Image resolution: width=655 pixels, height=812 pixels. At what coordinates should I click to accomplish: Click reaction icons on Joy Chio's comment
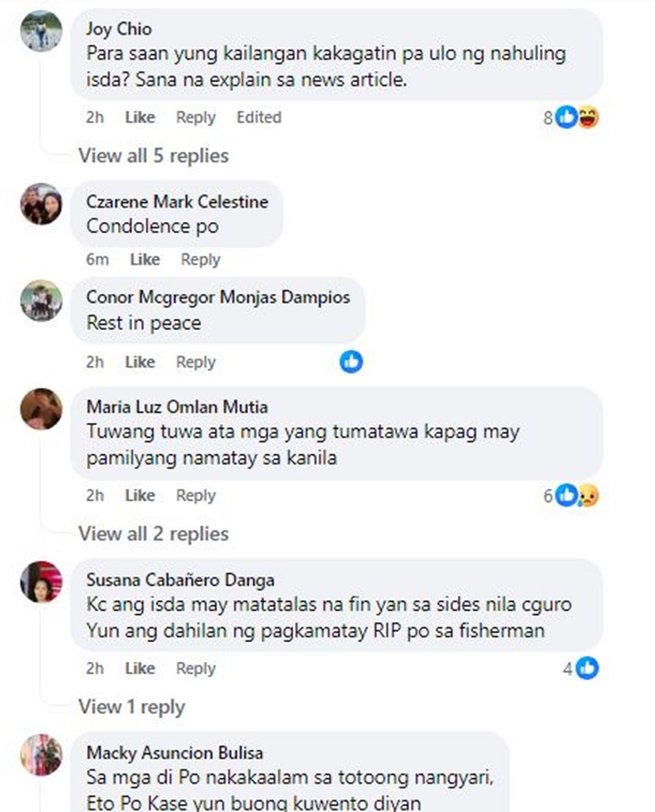[x=571, y=118]
